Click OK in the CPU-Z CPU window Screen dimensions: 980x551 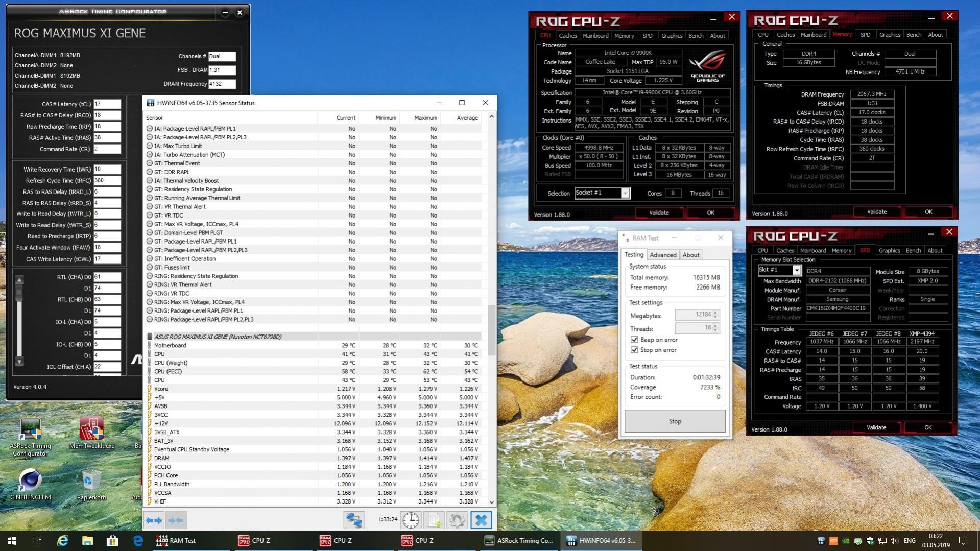pyautogui.click(x=710, y=213)
